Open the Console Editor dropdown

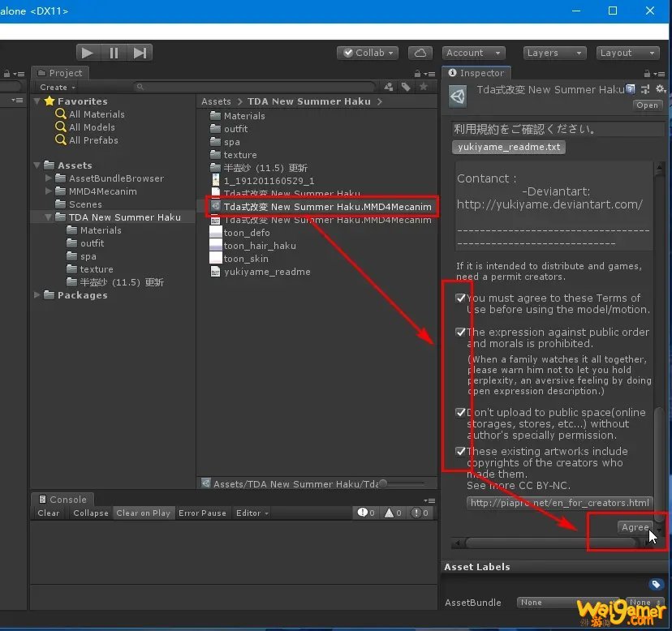252,513
